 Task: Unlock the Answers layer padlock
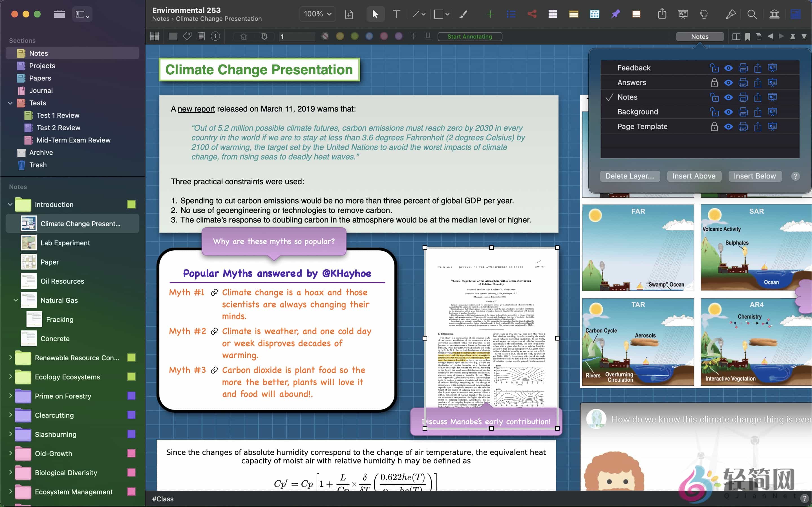(x=714, y=83)
